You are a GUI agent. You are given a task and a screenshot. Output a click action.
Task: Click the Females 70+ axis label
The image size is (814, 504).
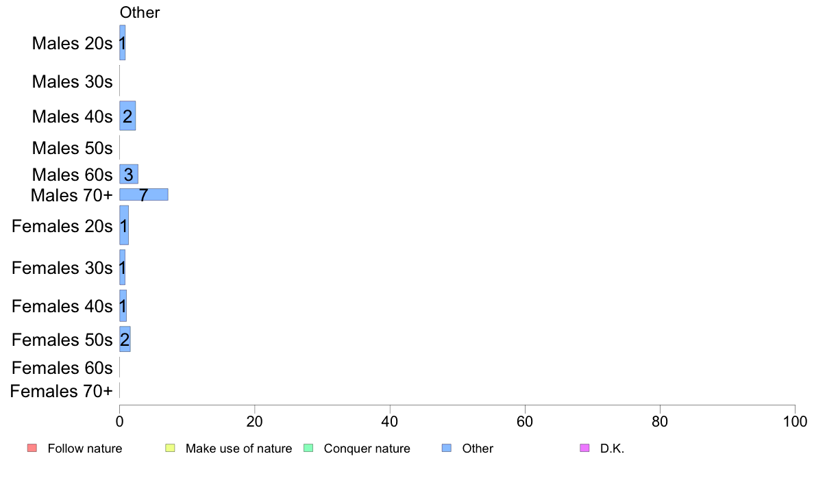[x=61, y=391]
